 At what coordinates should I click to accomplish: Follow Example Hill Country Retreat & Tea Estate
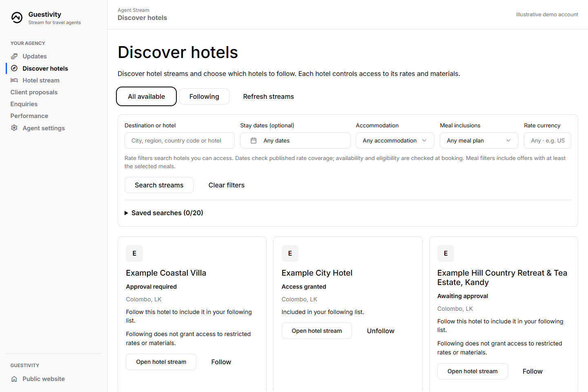pyautogui.click(x=532, y=371)
